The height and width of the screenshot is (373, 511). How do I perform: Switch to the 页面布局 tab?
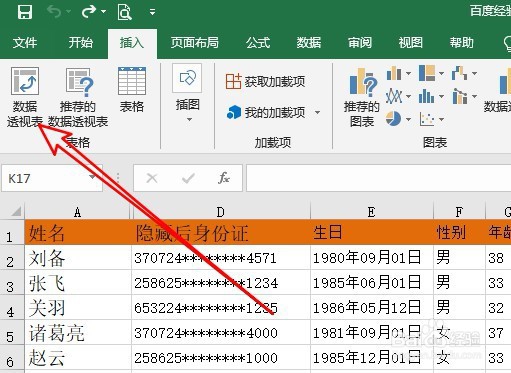pyautogui.click(x=195, y=43)
